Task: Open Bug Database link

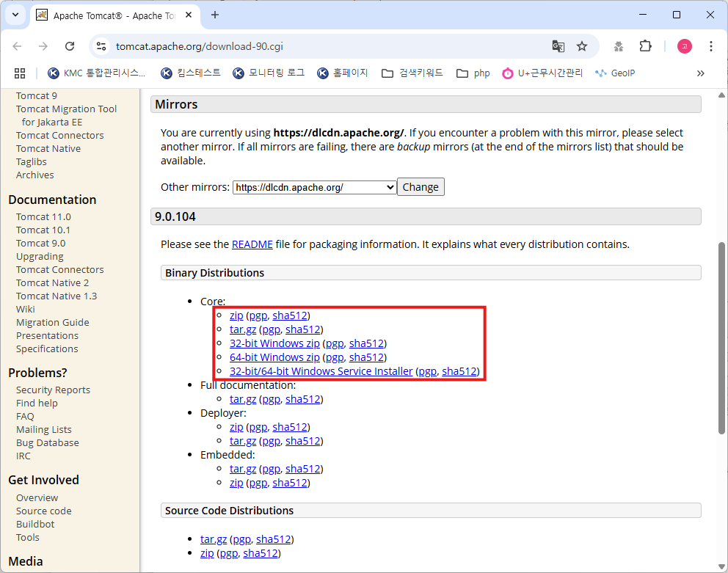Action: pyautogui.click(x=48, y=443)
